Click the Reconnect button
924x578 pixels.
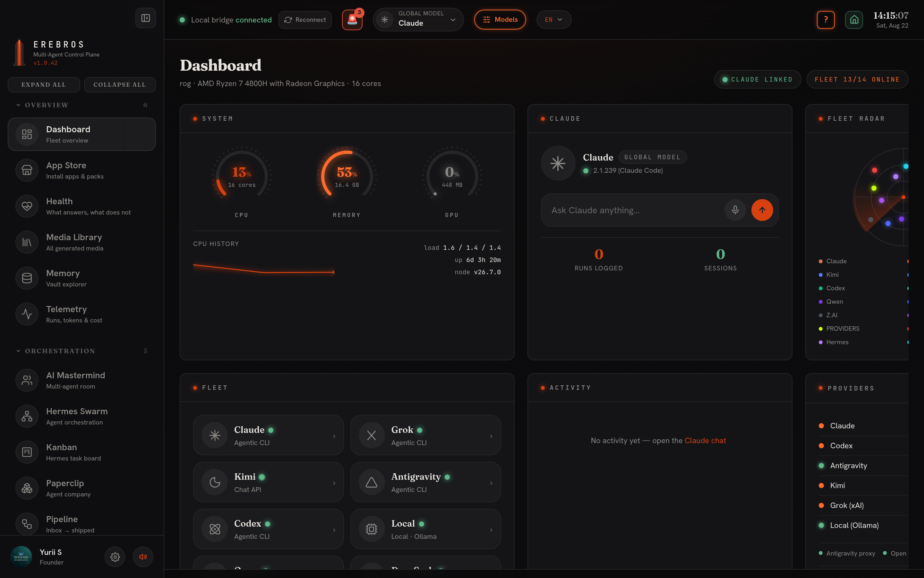pos(305,20)
